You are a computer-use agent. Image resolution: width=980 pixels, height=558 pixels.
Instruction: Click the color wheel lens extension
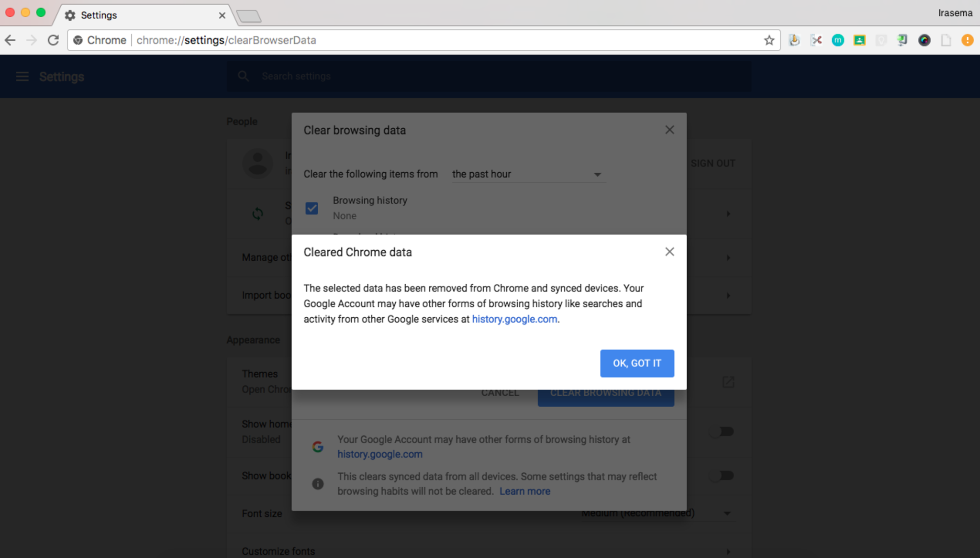924,40
